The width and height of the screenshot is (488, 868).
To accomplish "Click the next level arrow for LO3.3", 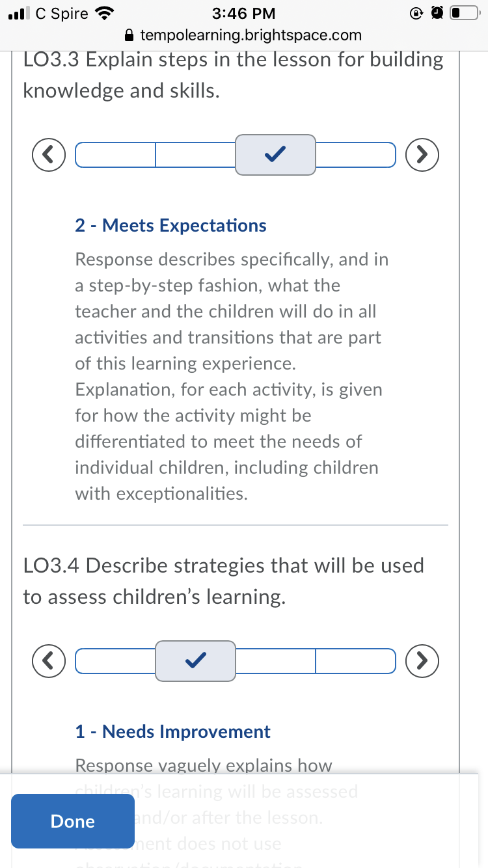I will tap(422, 155).
